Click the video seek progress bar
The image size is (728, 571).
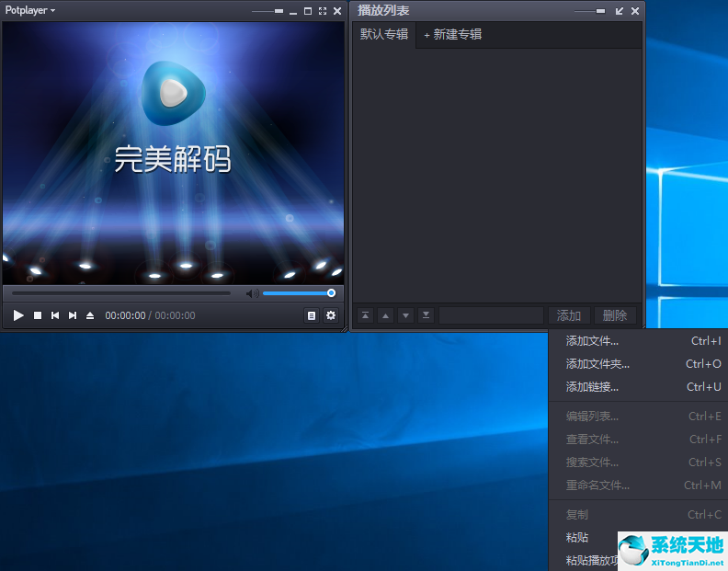click(121, 293)
